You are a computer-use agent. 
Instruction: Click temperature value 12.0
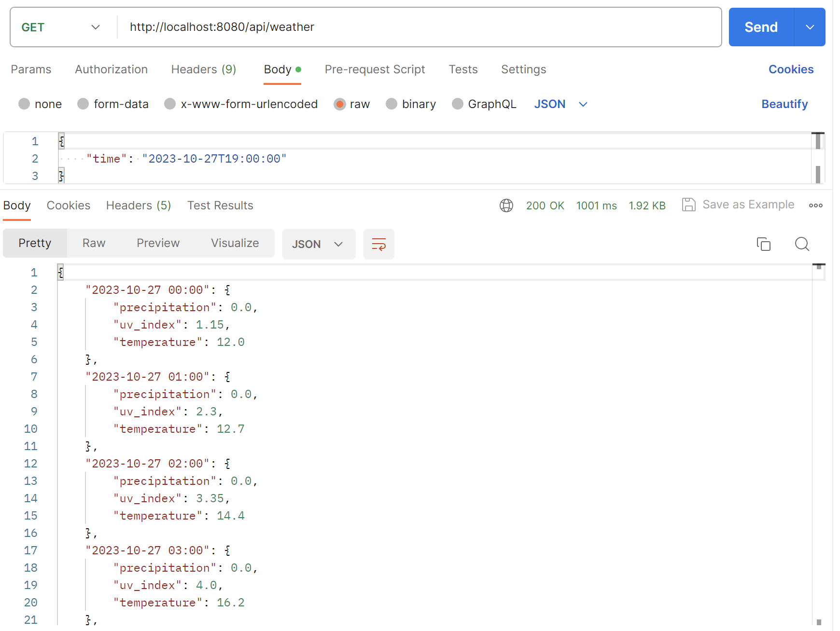(x=230, y=342)
